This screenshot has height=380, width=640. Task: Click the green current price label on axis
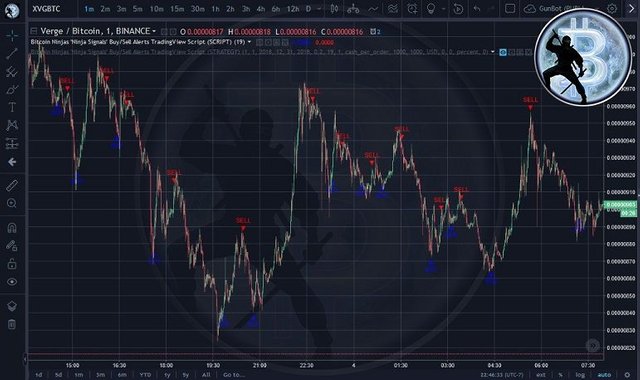click(x=621, y=204)
